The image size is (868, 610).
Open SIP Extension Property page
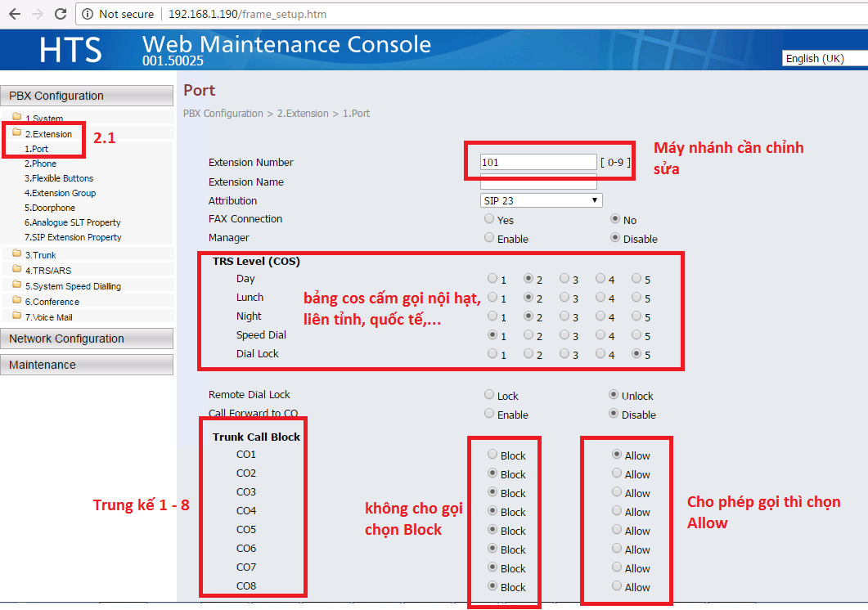[73, 237]
